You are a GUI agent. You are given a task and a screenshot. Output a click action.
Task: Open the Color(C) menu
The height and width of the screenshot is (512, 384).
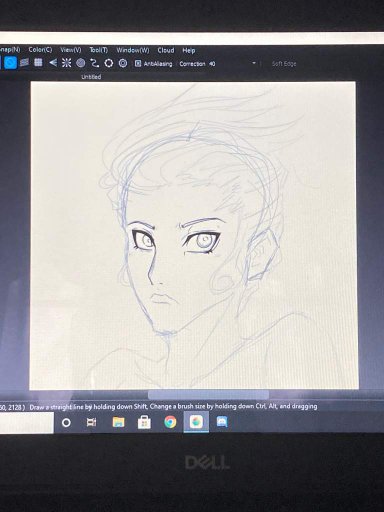[40, 50]
